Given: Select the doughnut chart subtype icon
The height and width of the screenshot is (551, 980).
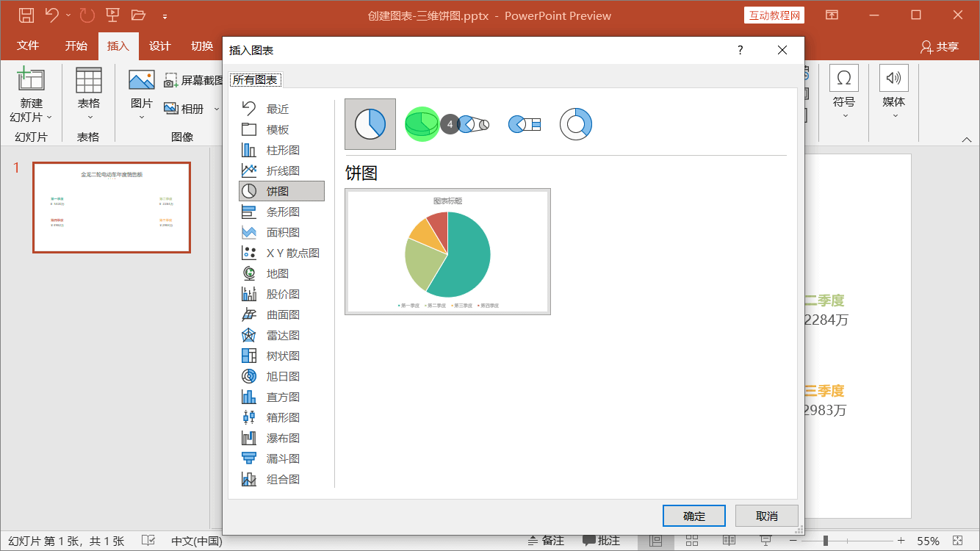Looking at the screenshot, I should [575, 124].
